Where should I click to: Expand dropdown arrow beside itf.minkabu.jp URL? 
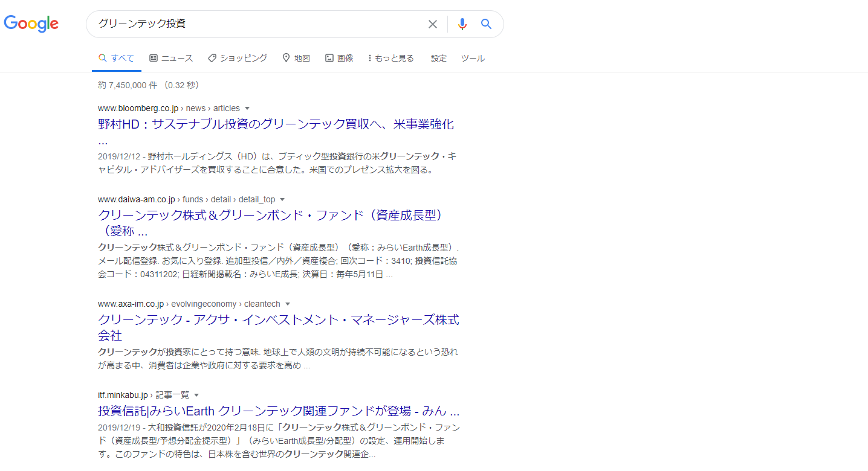tap(196, 396)
